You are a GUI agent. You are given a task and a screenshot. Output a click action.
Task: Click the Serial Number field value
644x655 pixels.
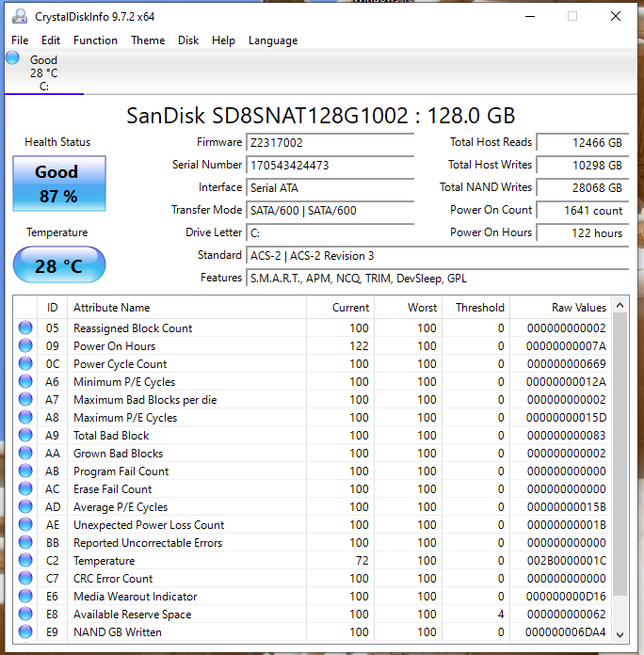[x=330, y=165]
